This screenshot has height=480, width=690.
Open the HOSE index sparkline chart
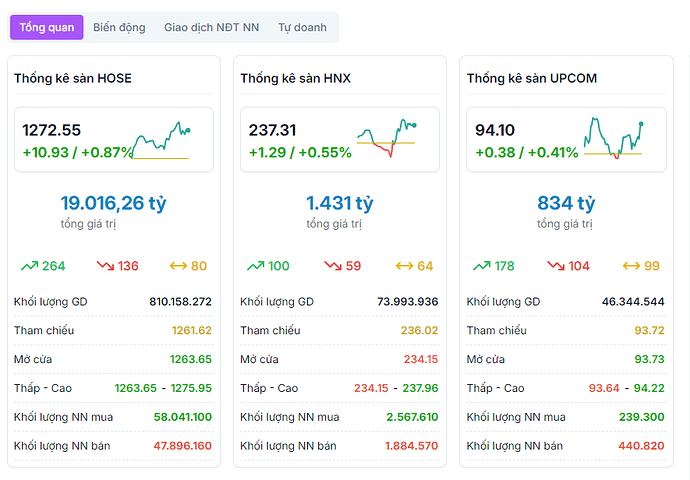161,140
